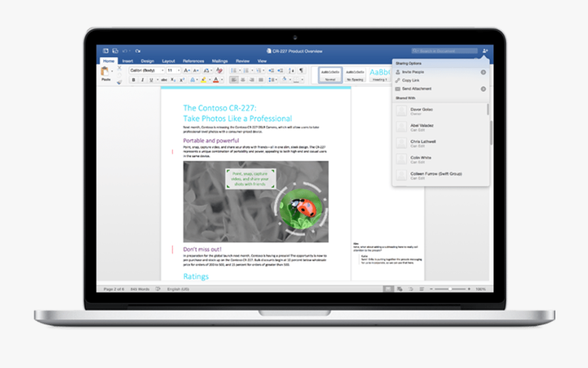The image size is (588, 368).
Task: Expand Send Attachment options arrow
Action: point(483,89)
